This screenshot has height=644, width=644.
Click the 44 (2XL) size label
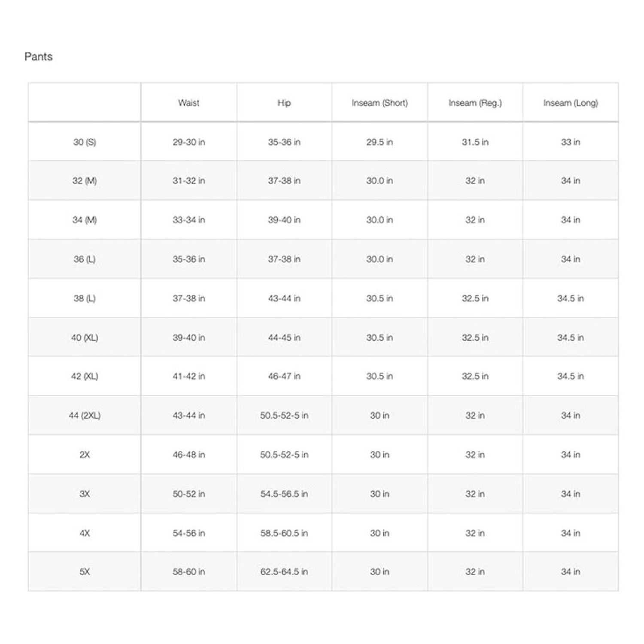click(85, 416)
